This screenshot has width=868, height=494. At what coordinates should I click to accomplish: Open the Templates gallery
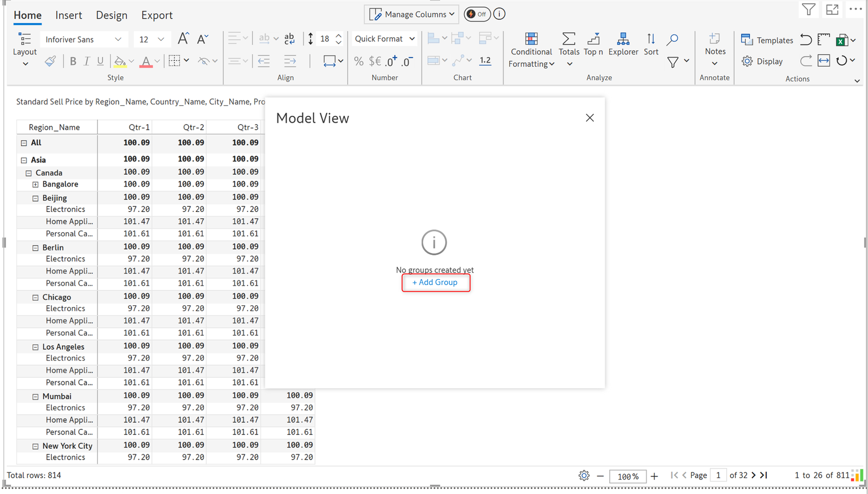coord(767,40)
